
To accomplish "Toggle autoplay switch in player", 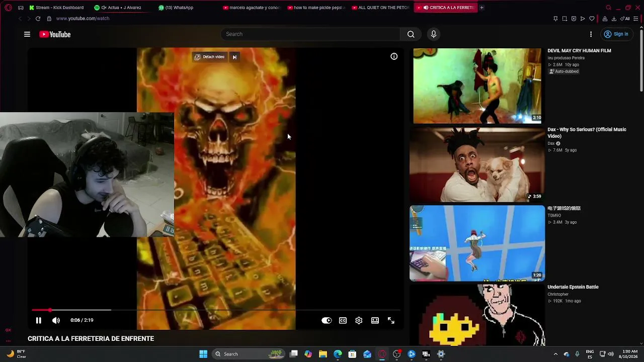I will (x=327, y=320).
